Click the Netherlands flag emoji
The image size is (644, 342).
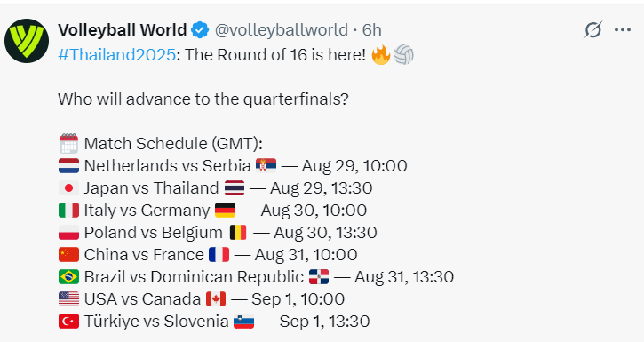click(x=68, y=166)
